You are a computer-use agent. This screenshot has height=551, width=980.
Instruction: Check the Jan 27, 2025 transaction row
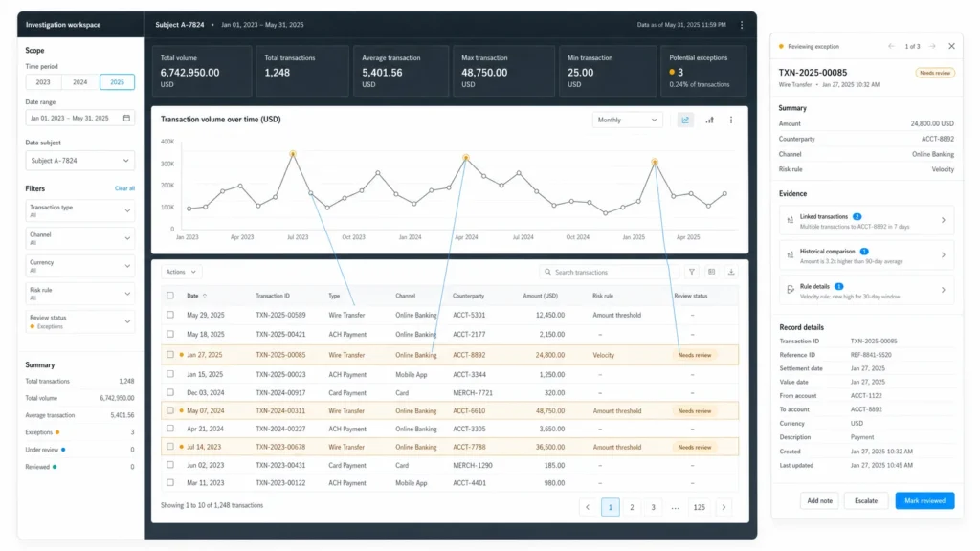point(170,355)
